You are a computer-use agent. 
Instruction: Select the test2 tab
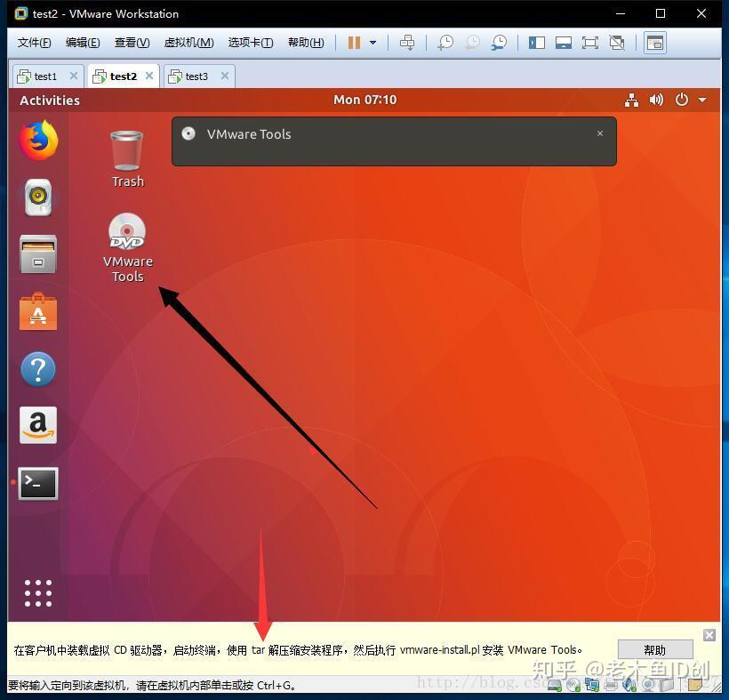point(124,76)
